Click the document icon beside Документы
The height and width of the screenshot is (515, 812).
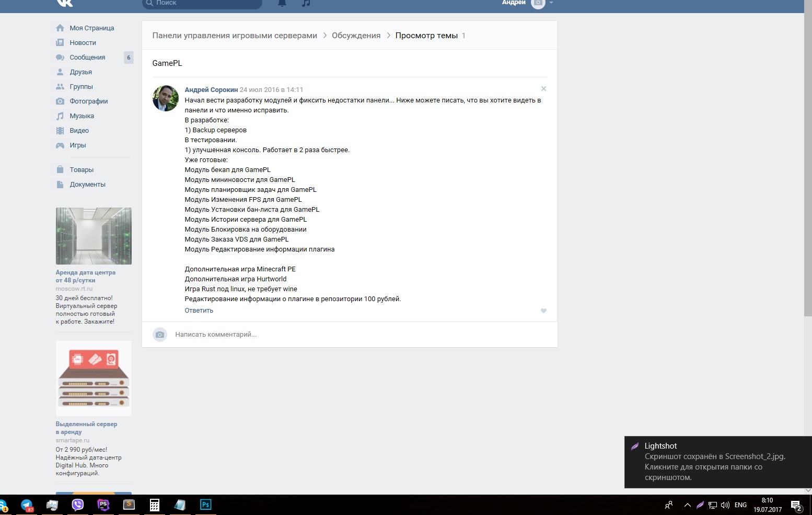pos(60,185)
